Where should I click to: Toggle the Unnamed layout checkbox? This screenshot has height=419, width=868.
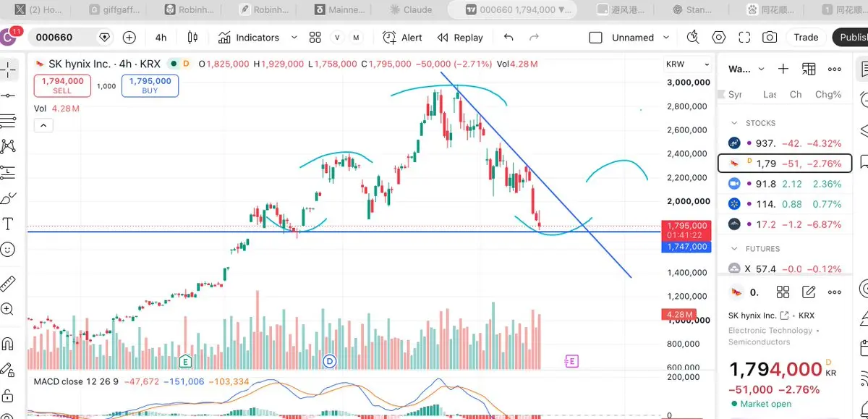point(595,38)
